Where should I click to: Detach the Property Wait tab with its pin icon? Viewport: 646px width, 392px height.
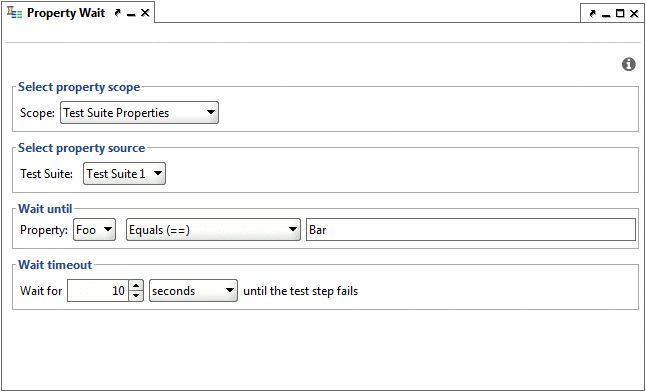(117, 13)
